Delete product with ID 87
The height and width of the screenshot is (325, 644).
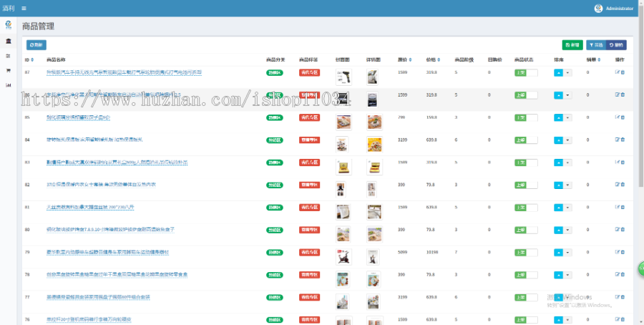coord(623,72)
